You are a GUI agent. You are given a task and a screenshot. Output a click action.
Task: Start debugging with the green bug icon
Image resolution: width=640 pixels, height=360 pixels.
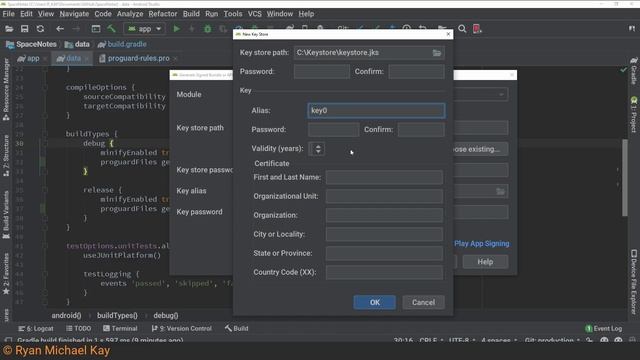click(208, 29)
